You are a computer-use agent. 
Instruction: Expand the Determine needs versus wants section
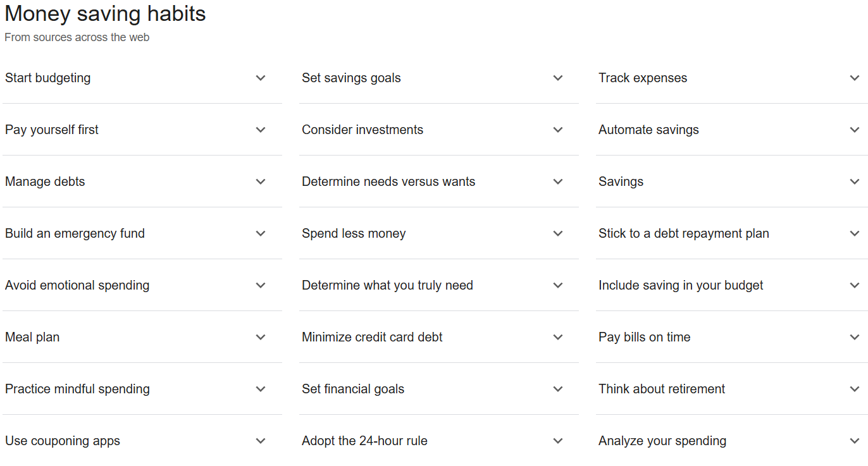tap(558, 181)
